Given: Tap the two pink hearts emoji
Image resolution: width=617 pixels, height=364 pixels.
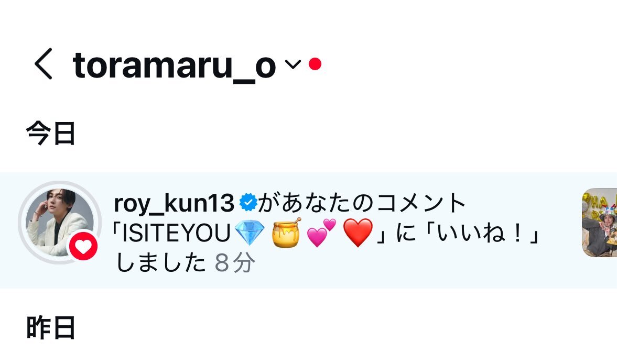Looking at the screenshot, I should pyautogui.click(x=321, y=233).
